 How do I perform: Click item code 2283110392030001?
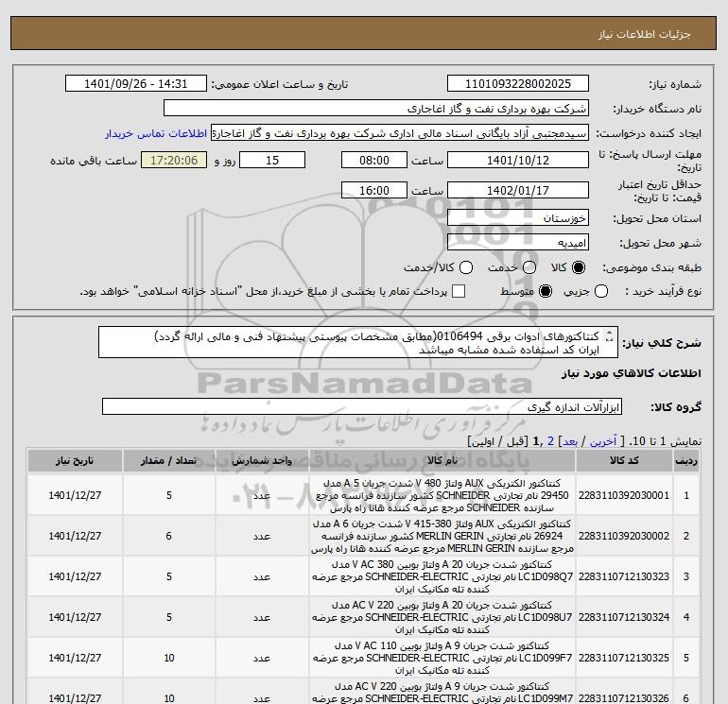coord(624,495)
